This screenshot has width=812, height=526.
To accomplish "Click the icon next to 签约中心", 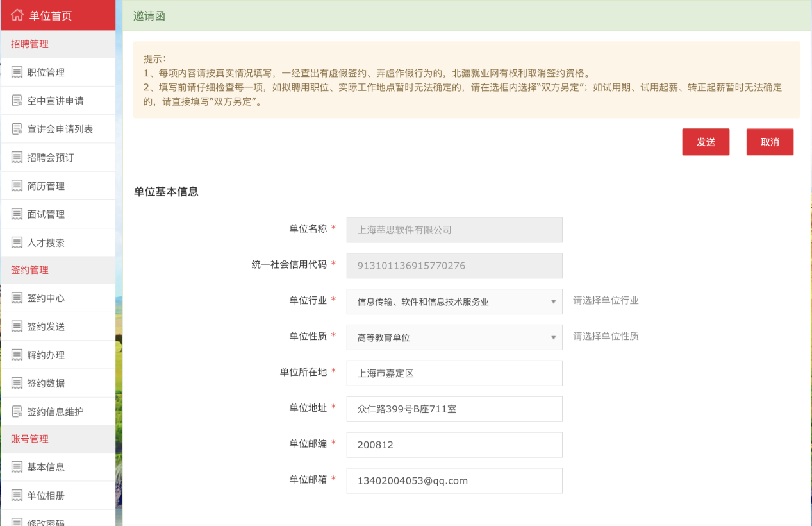I will click(17, 298).
